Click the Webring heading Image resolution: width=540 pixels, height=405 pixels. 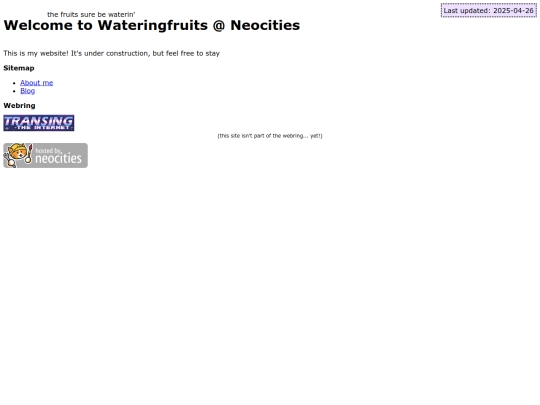[19, 106]
